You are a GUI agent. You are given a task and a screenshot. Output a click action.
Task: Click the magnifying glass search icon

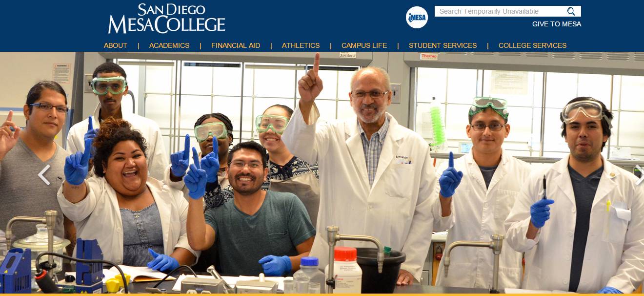(571, 11)
